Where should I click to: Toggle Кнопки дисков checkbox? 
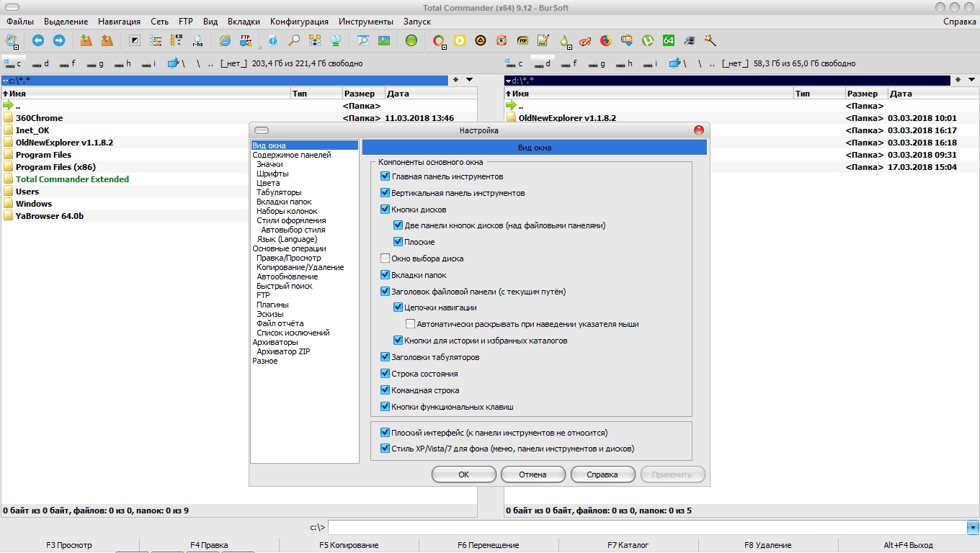[385, 210]
